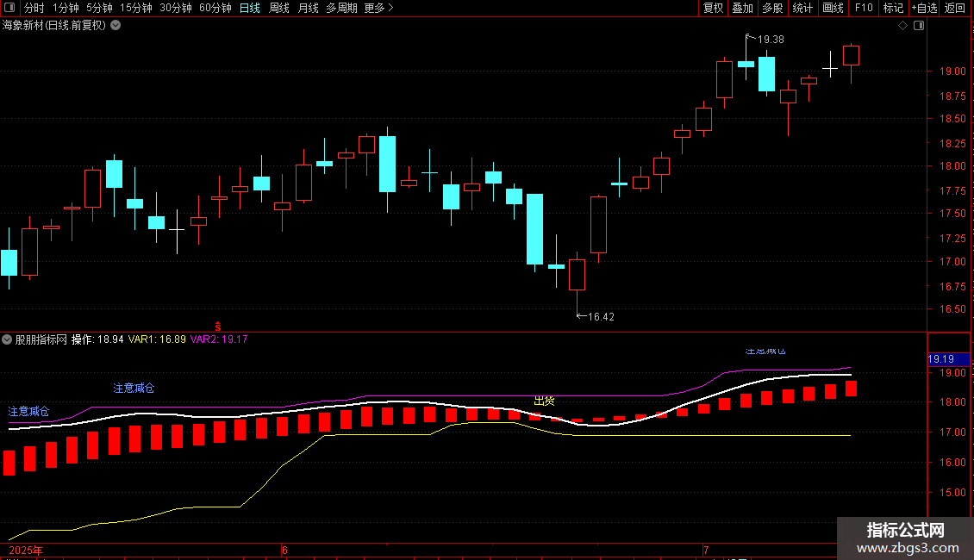
Task: Expand the 股朋指标网 indicator dropdown
Action: click(x=7, y=339)
